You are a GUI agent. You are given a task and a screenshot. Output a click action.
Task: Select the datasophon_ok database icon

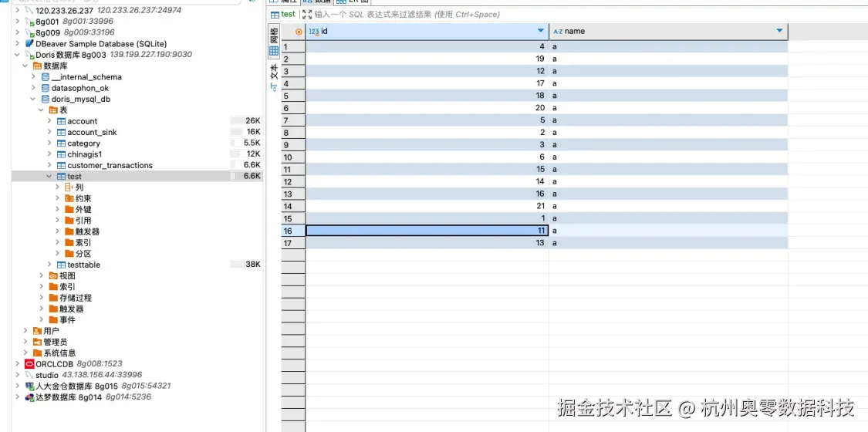(46, 88)
